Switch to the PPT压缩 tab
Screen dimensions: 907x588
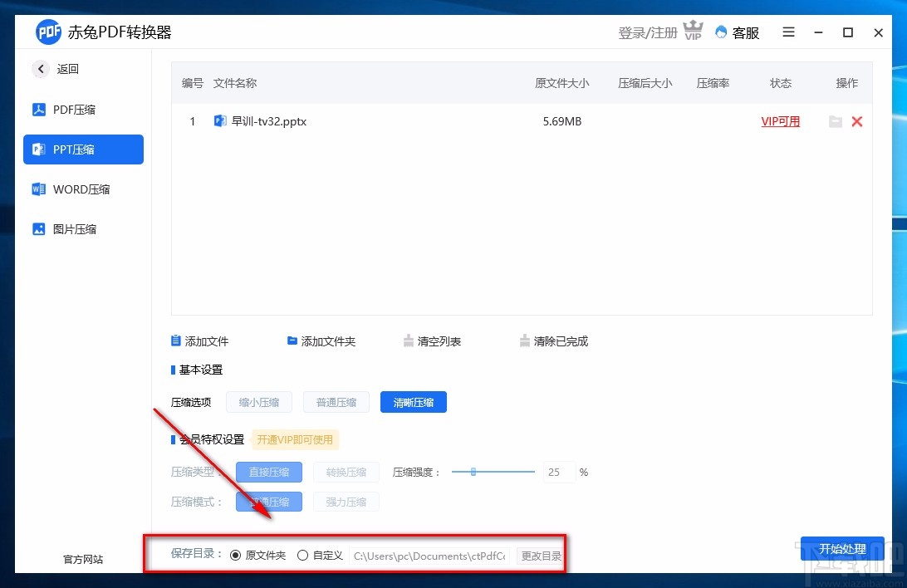click(83, 149)
